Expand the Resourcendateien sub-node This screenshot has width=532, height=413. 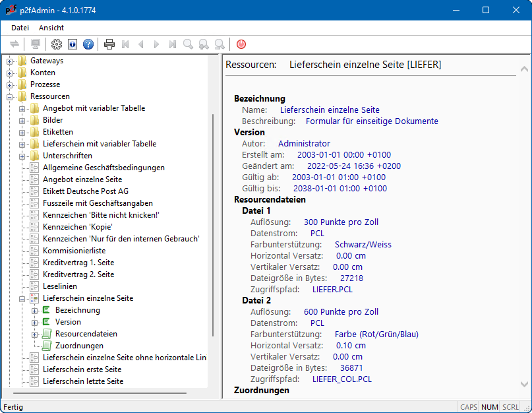(x=35, y=334)
